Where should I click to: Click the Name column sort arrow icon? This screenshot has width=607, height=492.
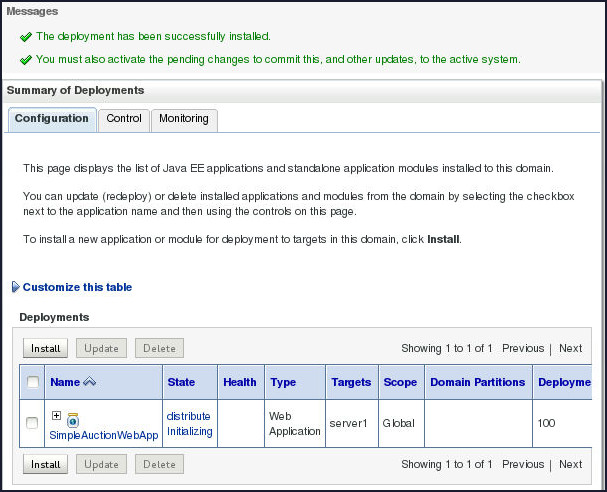pos(89,382)
